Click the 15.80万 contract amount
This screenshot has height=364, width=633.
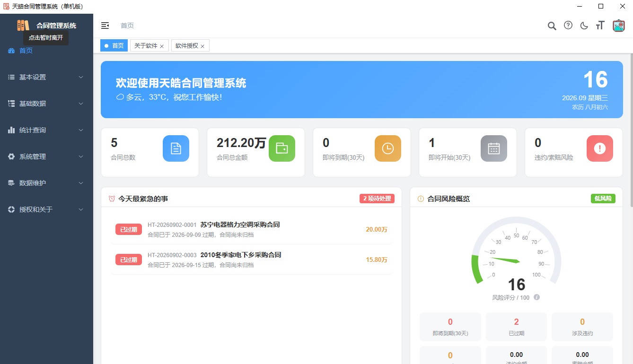(x=377, y=260)
